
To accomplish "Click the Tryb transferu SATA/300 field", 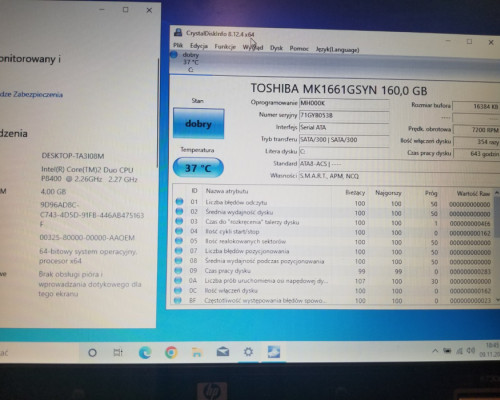I will point(344,140).
